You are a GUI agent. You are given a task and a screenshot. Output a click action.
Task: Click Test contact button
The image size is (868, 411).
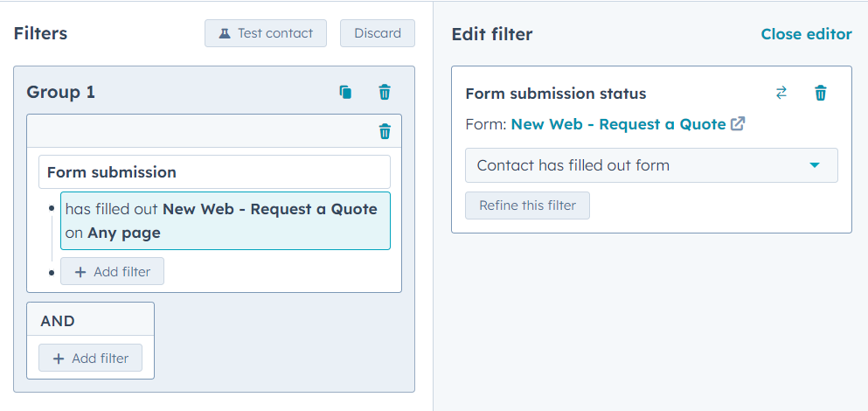coord(266,33)
